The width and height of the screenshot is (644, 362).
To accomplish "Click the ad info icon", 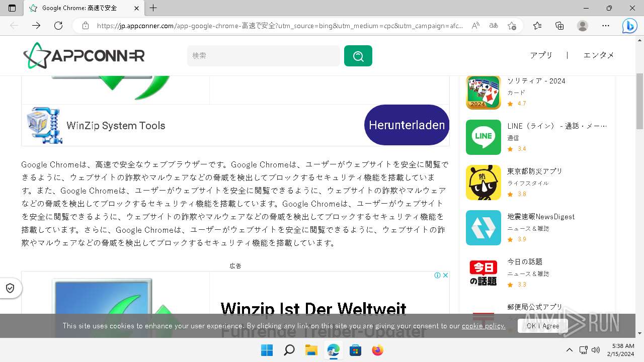I will click(x=437, y=275).
